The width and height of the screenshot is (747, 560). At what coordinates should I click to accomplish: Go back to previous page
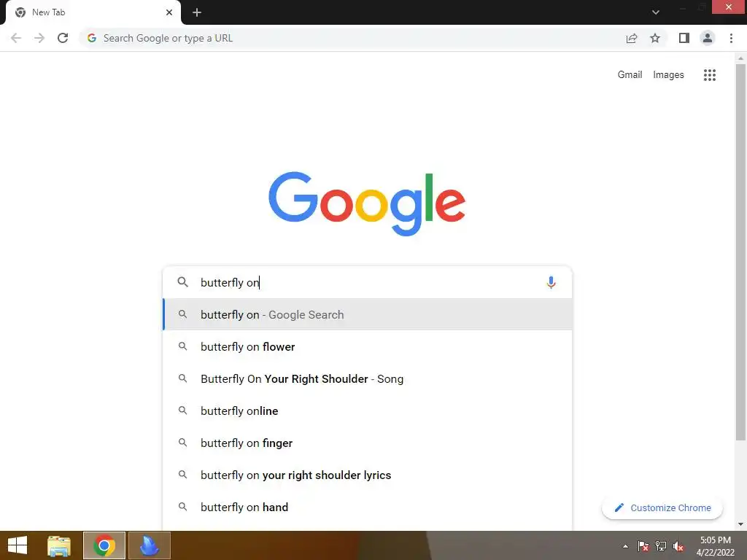click(x=16, y=38)
